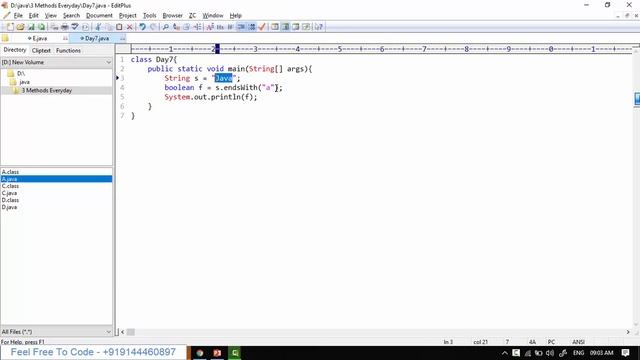The height and width of the screenshot is (360, 640).
Task: Click the Find magnifier toolbar icon
Action: (x=165, y=27)
